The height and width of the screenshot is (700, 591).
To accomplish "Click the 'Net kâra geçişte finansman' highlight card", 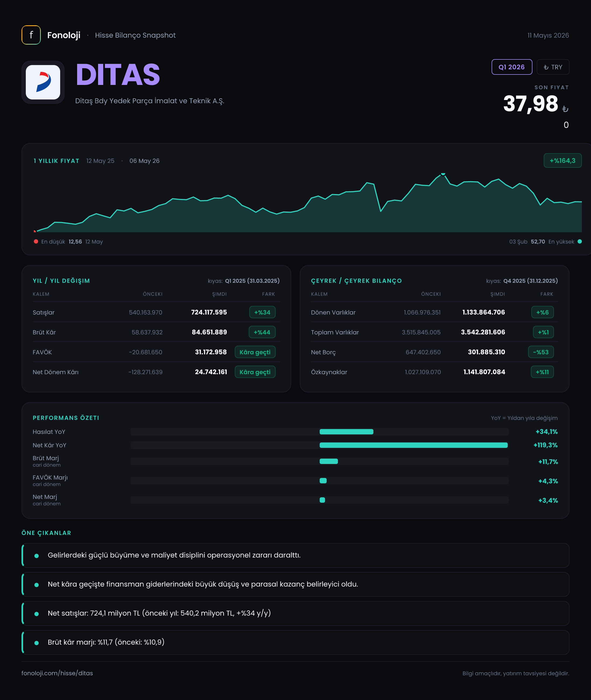I will tap(295, 584).
